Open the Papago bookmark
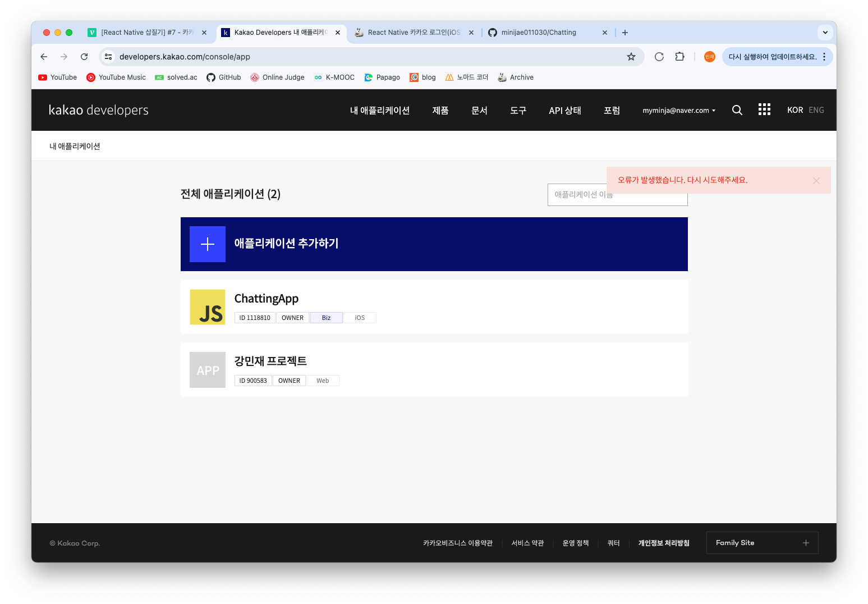 click(x=382, y=77)
